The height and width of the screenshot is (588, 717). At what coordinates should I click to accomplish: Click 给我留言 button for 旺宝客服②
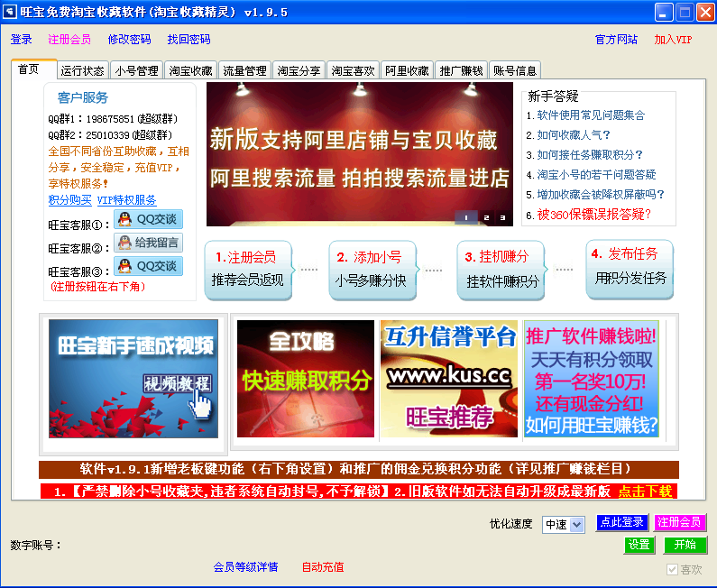pyautogui.click(x=149, y=243)
